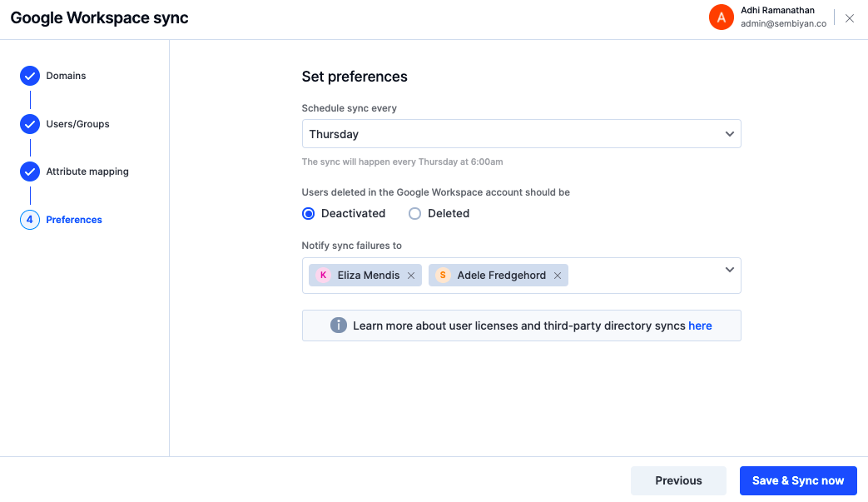This screenshot has height=502, width=868.
Task: Click the step 4 Preferences circle icon
Action: click(x=30, y=220)
